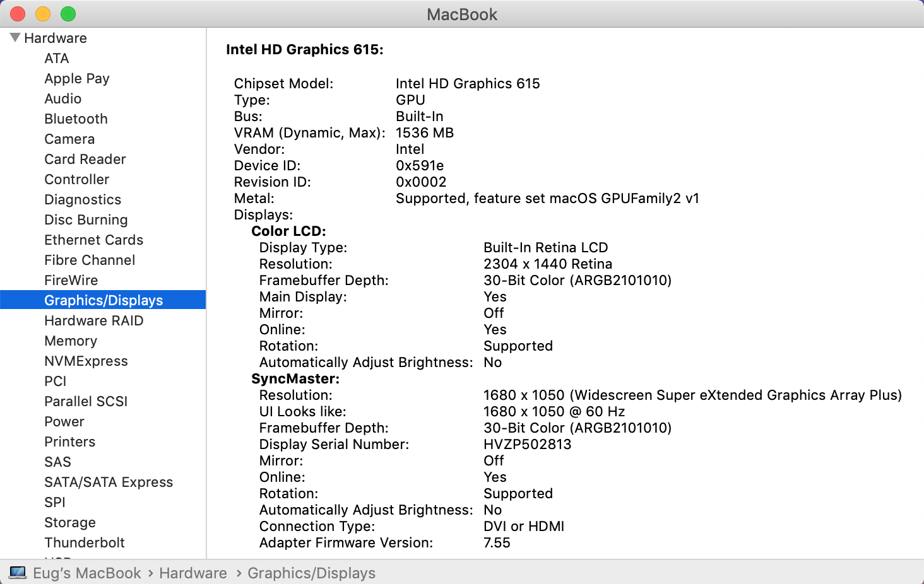
Task: Minimize the window with yellow button
Action: (x=43, y=14)
